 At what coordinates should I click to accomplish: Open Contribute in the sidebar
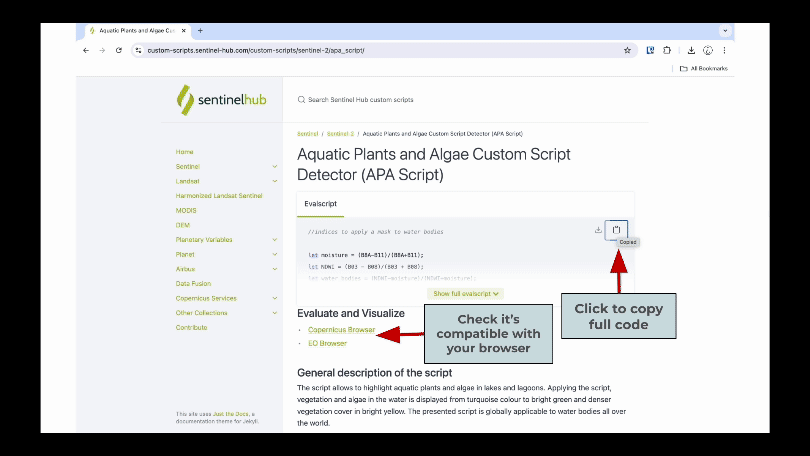(192, 327)
